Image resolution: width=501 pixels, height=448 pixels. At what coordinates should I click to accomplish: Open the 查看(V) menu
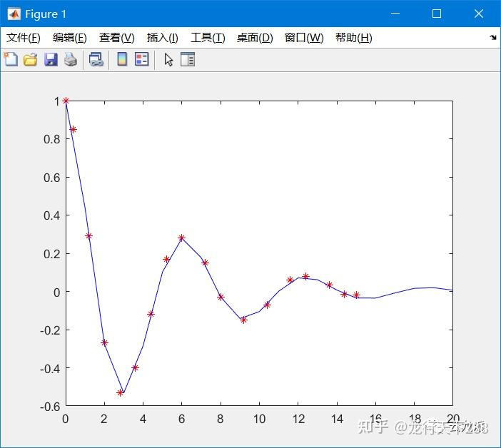tap(116, 38)
